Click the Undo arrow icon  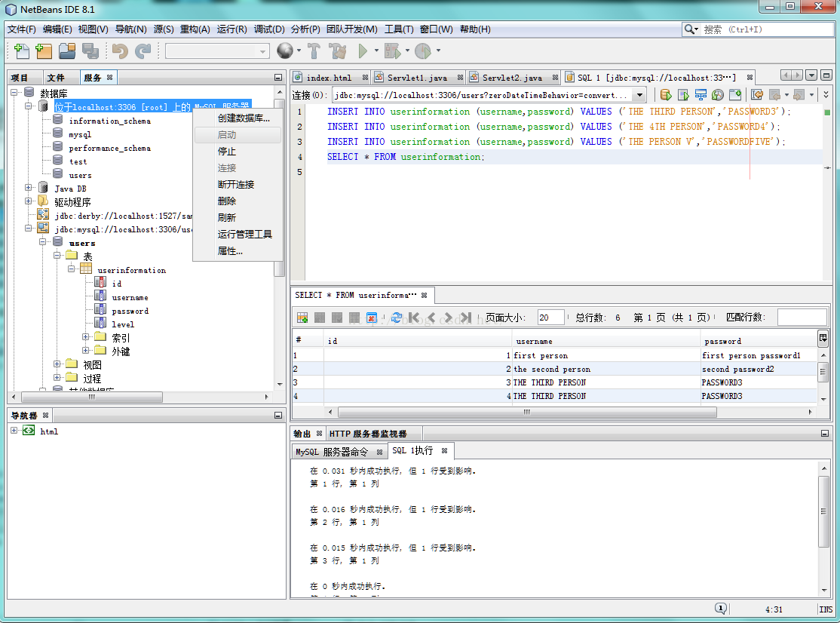[120, 51]
